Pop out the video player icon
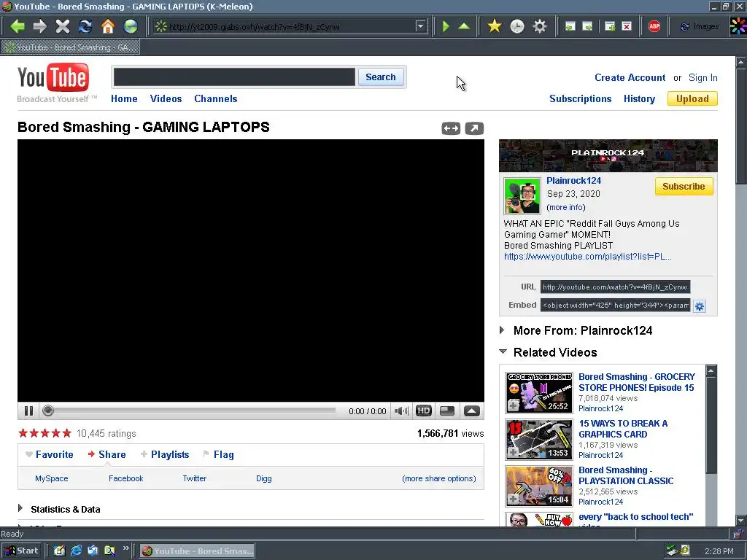This screenshot has width=747, height=560. pos(474,128)
